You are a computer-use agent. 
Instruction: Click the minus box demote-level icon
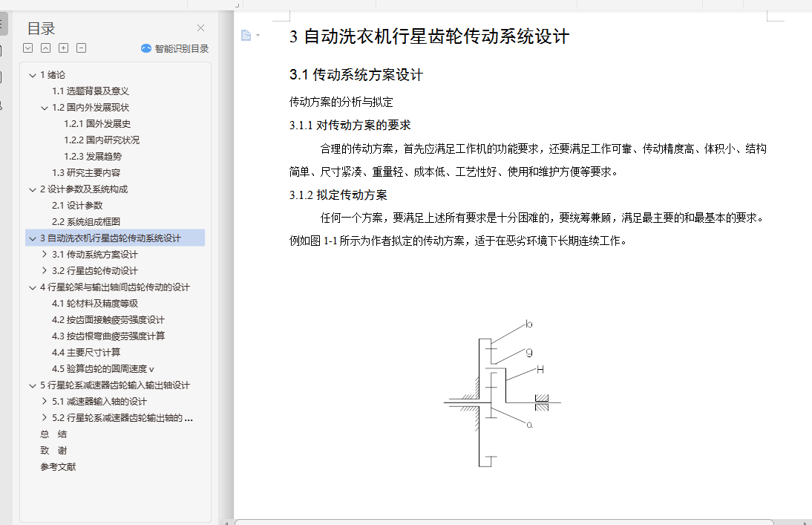click(x=81, y=48)
